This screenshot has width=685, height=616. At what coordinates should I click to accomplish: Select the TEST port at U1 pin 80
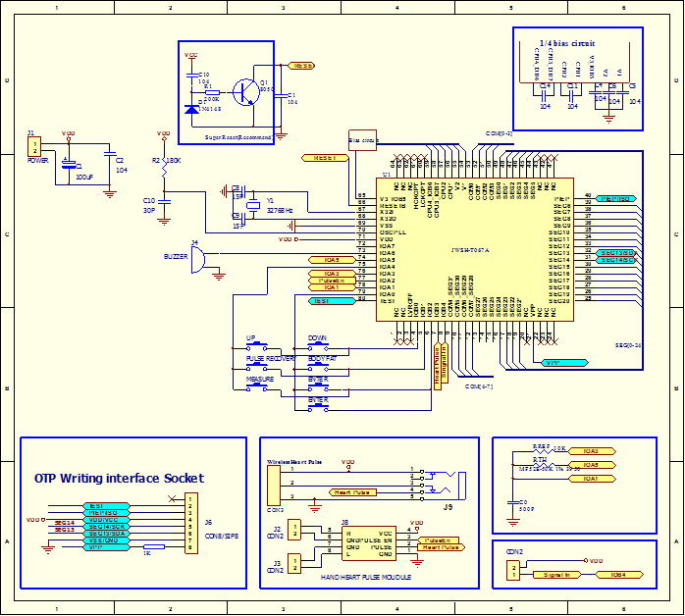click(332, 301)
